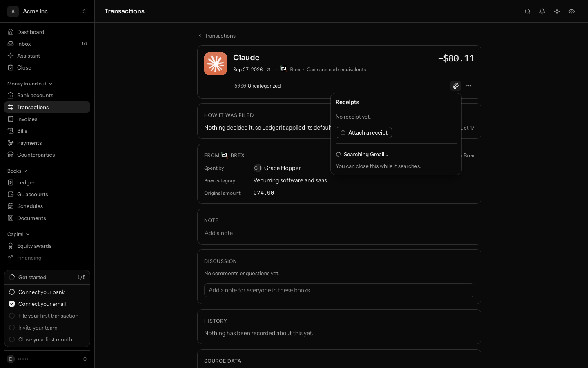Open GL accounts page
This screenshot has width=588, height=368.
click(47, 194)
